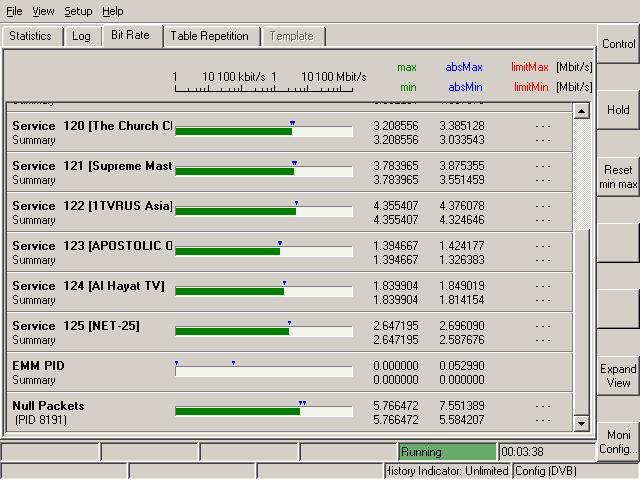This screenshot has height=480, width=640.
Task: Open the Help menu
Action: (113, 11)
